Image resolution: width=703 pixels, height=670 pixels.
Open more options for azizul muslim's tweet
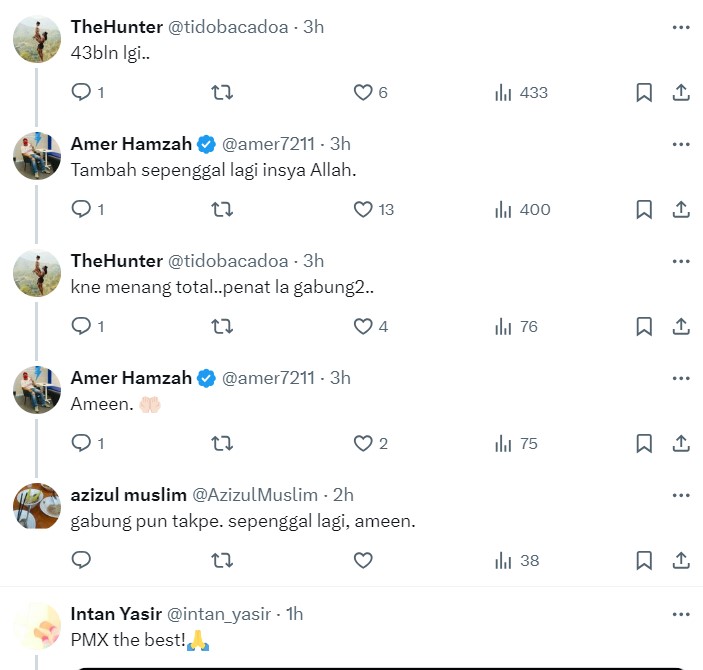681,495
